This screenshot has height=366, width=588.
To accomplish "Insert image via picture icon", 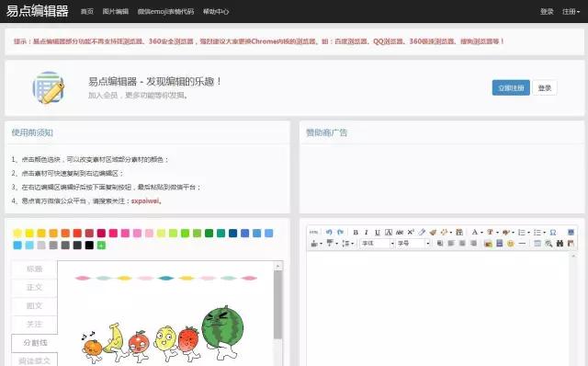I will pos(488,244).
